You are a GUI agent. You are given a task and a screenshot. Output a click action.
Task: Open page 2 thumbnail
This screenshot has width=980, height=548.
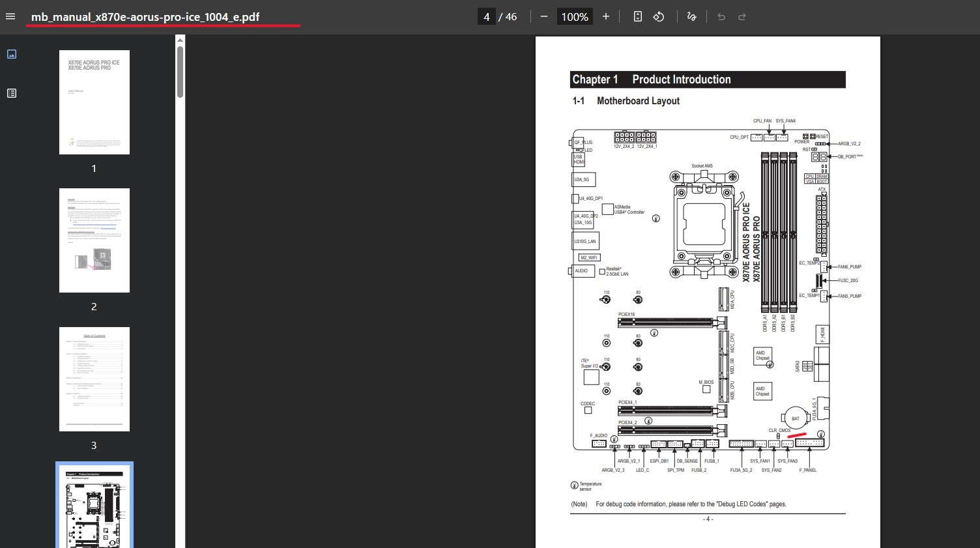pos(94,240)
